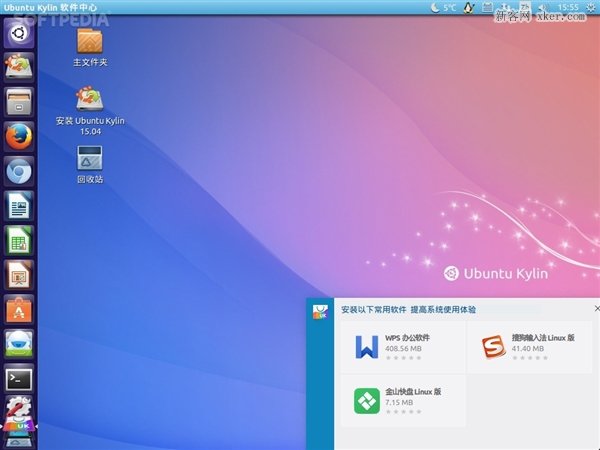This screenshot has width=600, height=450.
Task: Open the 主文件夹 desktop folder
Action: tap(90, 42)
